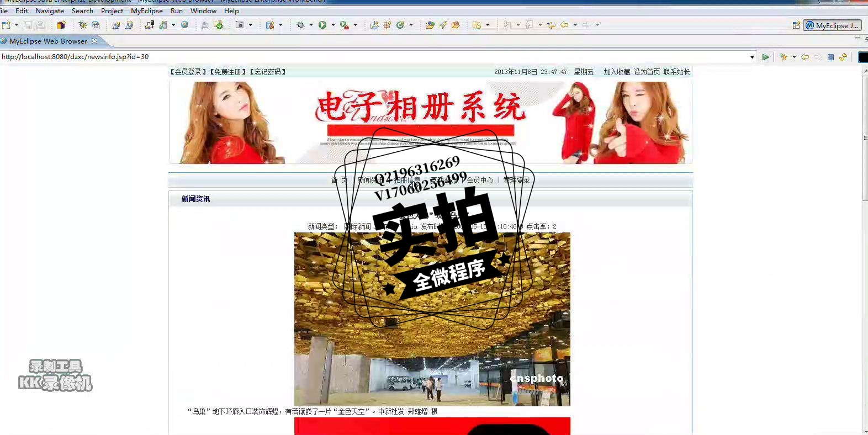
Task: Click the browser page vertical scrollbar thumb
Action: pos(865,138)
